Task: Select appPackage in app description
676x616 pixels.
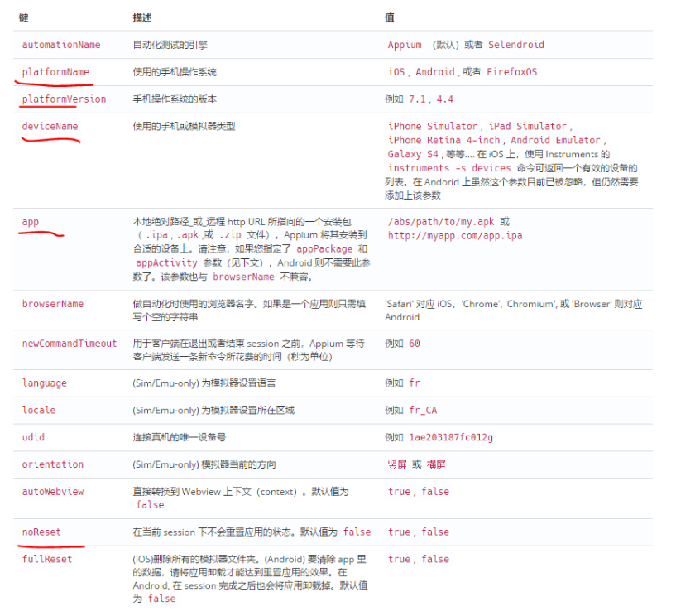Action: tap(324, 249)
